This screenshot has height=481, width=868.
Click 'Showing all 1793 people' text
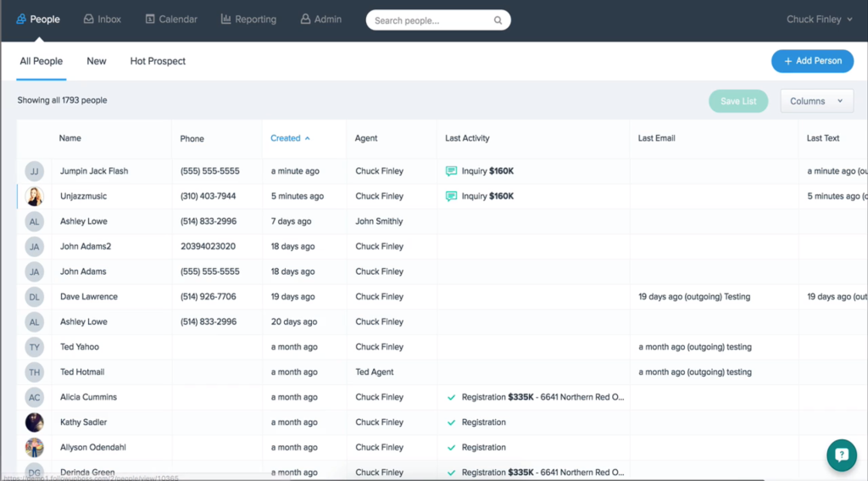click(62, 100)
